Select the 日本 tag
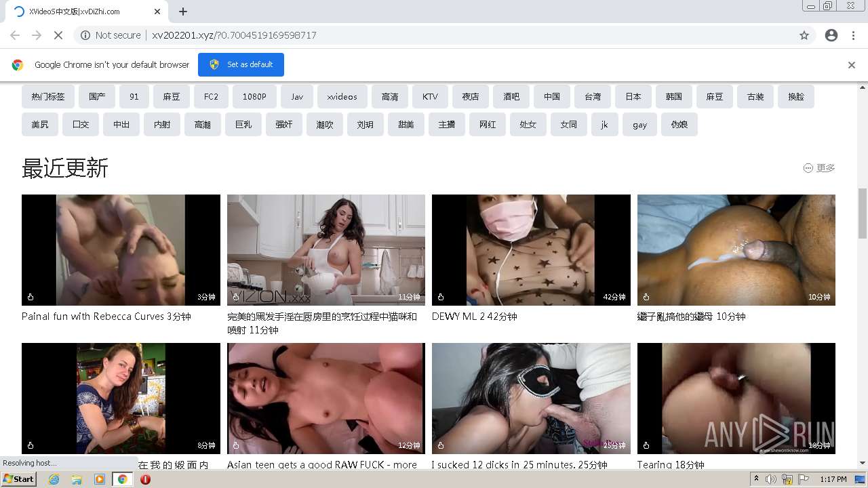The width and height of the screenshot is (868, 488). pos(633,97)
